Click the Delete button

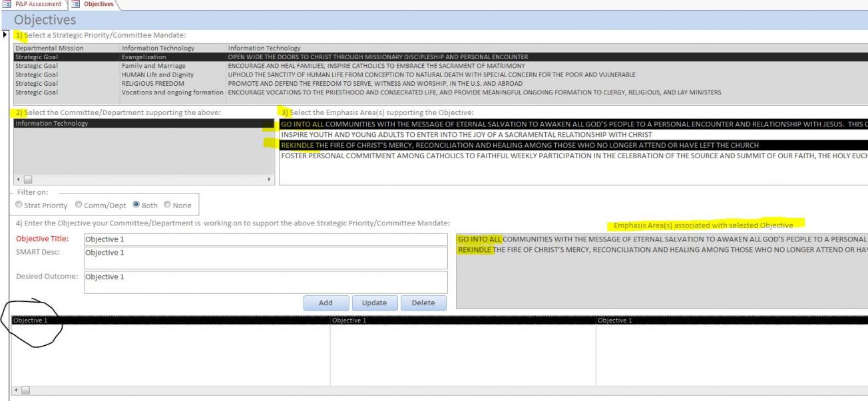pyautogui.click(x=423, y=303)
